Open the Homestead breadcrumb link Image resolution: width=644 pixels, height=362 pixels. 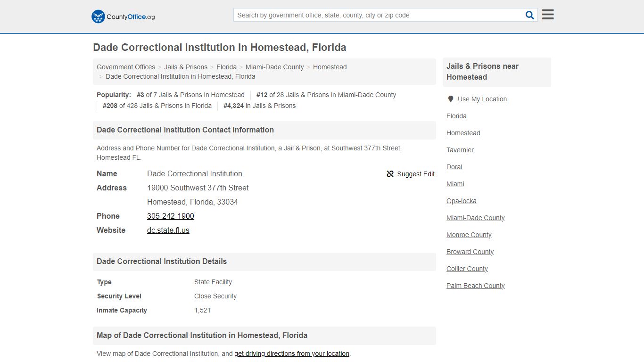point(330,67)
